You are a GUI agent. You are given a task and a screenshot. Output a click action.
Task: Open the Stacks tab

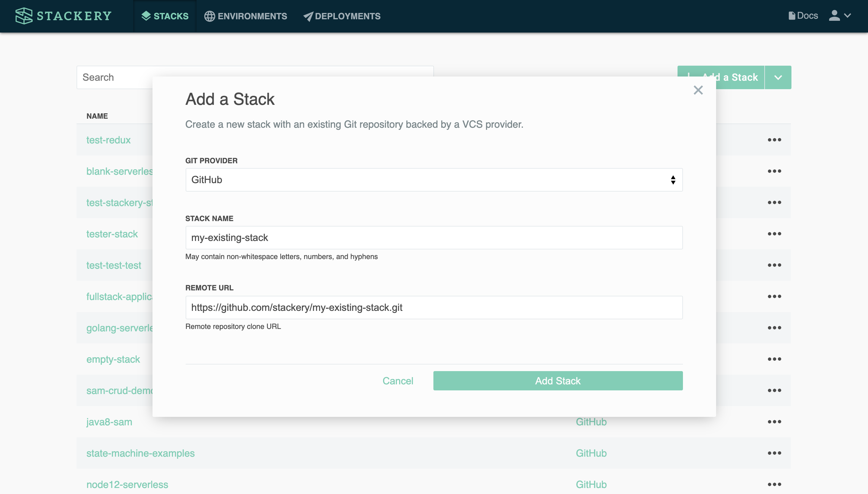165,16
